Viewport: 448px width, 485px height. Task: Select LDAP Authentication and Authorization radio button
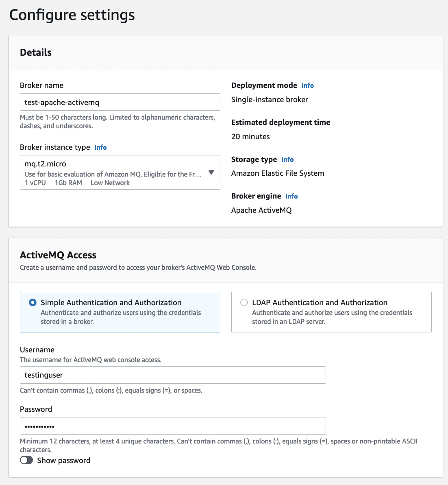(x=244, y=303)
